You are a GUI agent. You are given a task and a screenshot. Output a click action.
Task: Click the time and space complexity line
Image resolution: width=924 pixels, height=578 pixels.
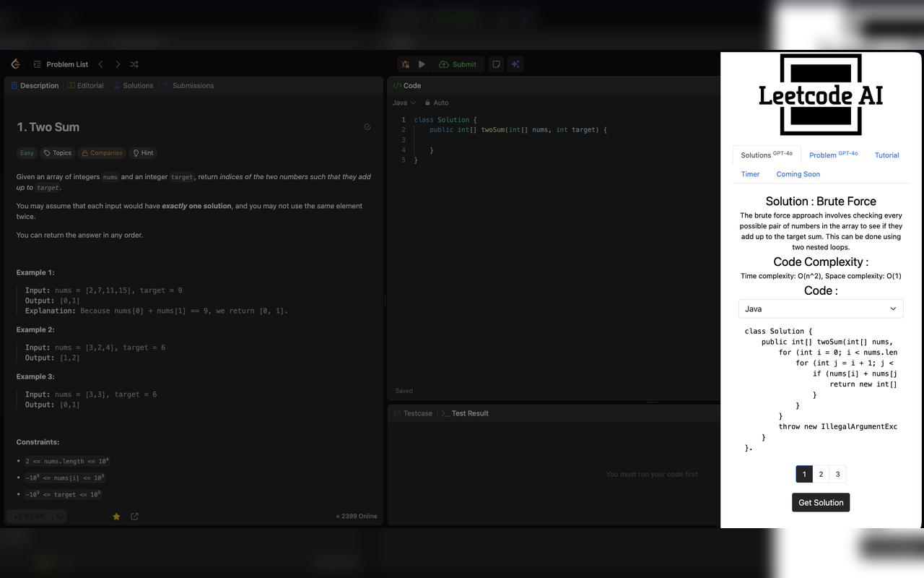tap(821, 276)
